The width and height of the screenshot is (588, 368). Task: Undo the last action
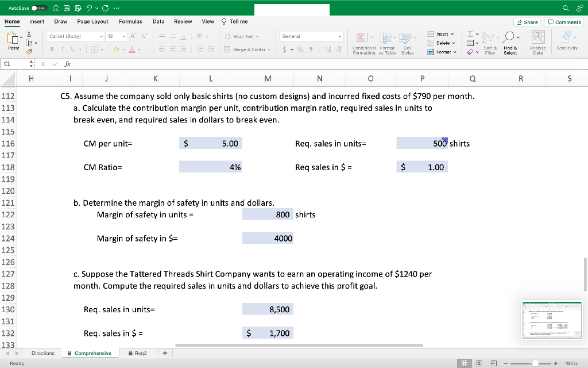(89, 8)
